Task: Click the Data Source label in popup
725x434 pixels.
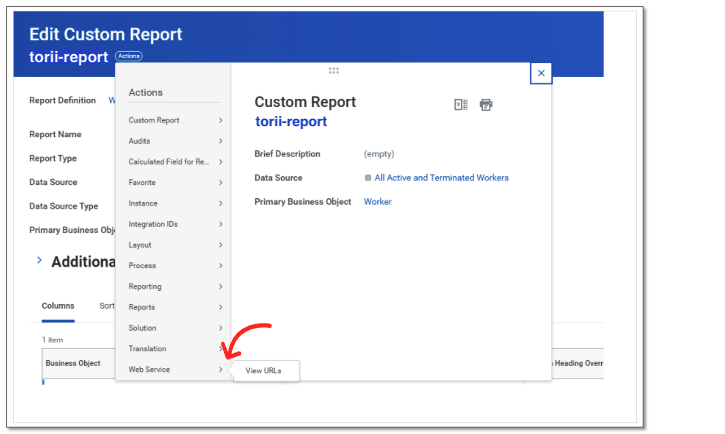Action: [278, 178]
